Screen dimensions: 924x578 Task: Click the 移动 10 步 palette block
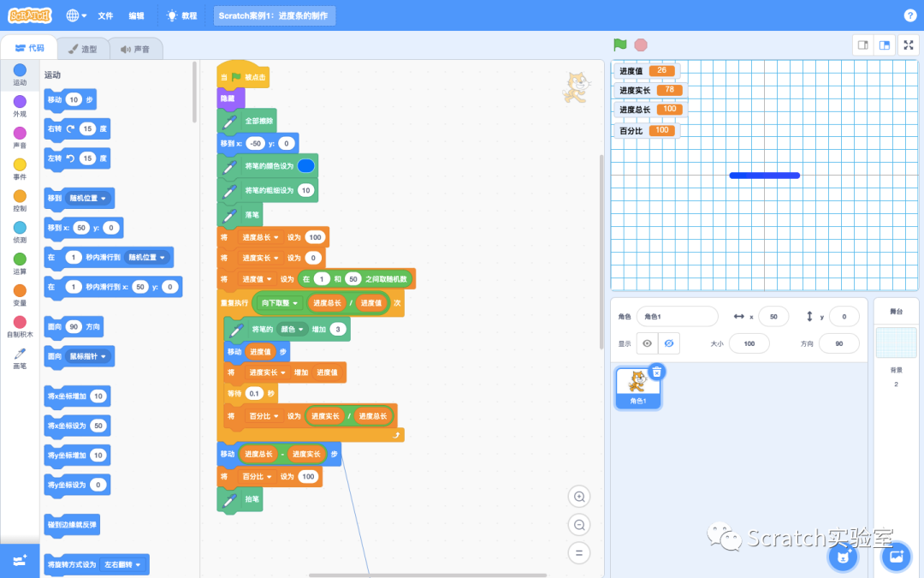pyautogui.click(x=70, y=99)
